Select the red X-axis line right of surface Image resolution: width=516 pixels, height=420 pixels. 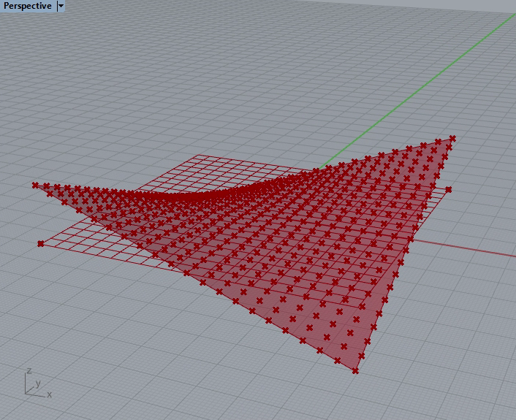click(x=475, y=249)
